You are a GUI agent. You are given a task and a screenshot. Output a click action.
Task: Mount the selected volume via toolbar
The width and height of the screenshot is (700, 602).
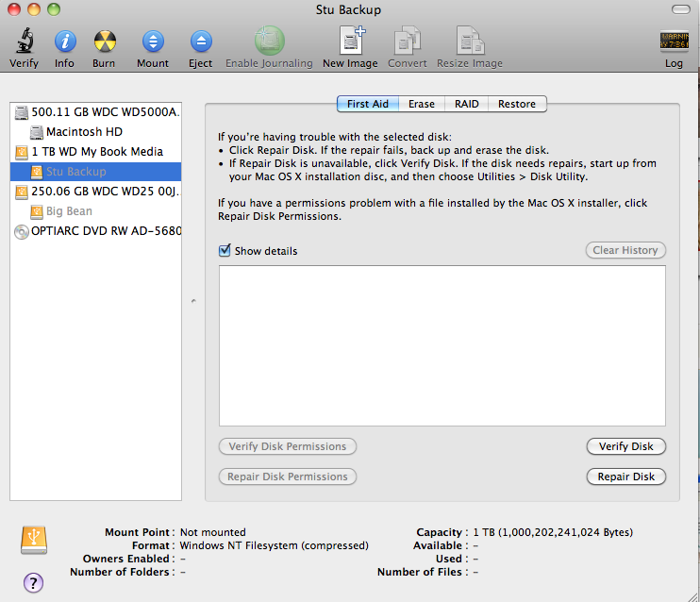click(153, 42)
